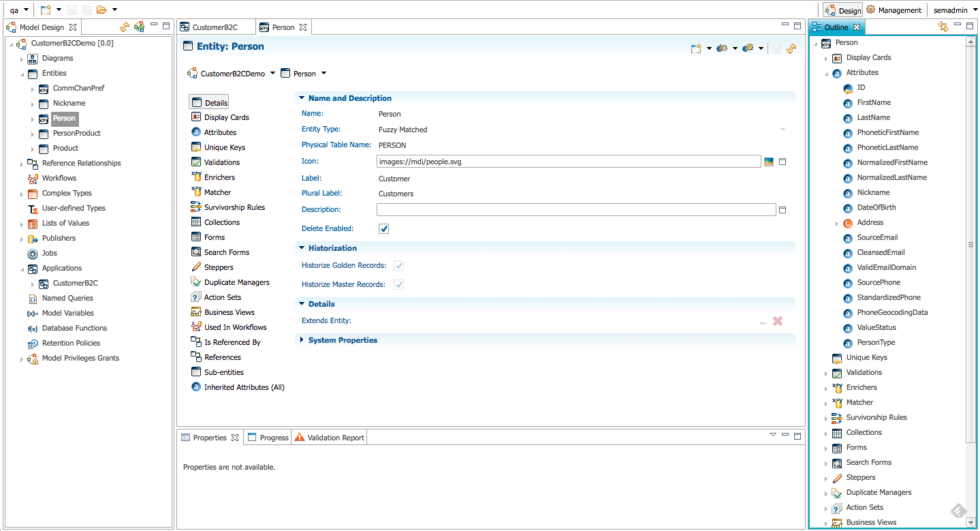Select the Matcher section in entity sidebar

tap(216, 192)
